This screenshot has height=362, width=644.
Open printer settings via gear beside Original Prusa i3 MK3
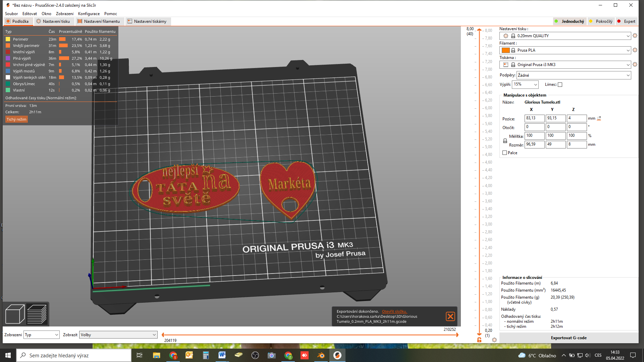(x=635, y=65)
